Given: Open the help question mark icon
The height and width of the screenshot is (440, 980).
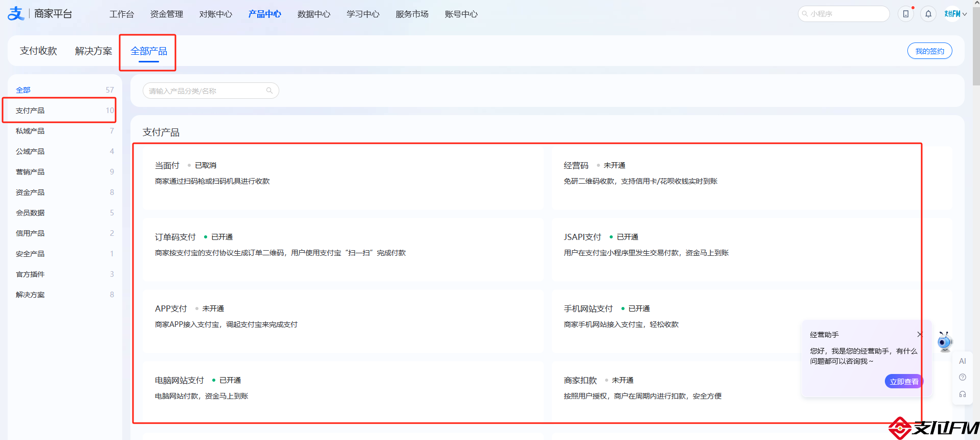Looking at the screenshot, I should [x=962, y=377].
